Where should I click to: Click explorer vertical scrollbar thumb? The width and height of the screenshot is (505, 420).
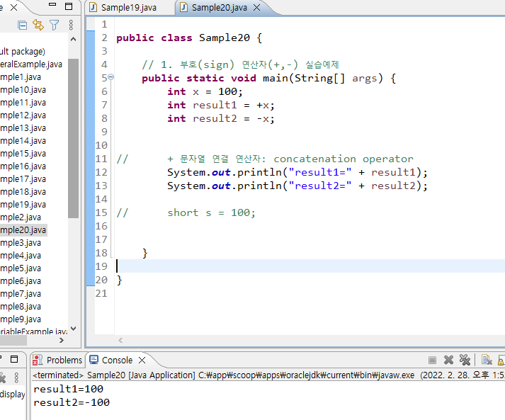[74, 139]
